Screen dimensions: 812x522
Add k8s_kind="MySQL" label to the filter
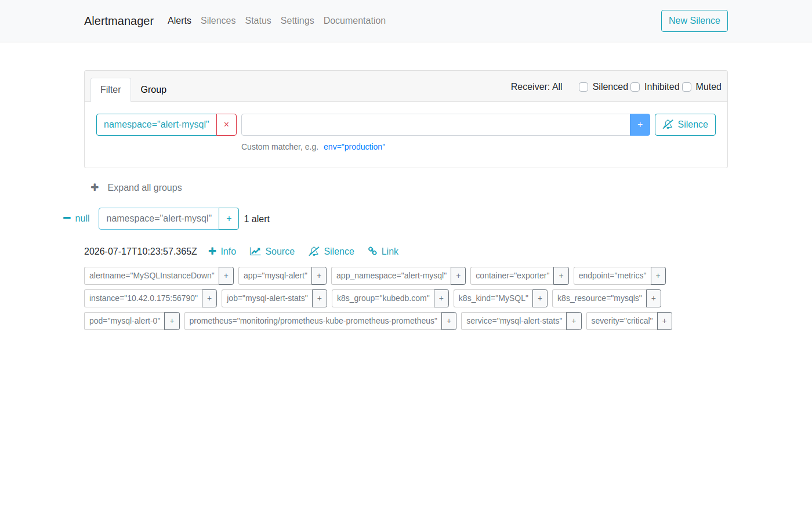click(x=540, y=298)
